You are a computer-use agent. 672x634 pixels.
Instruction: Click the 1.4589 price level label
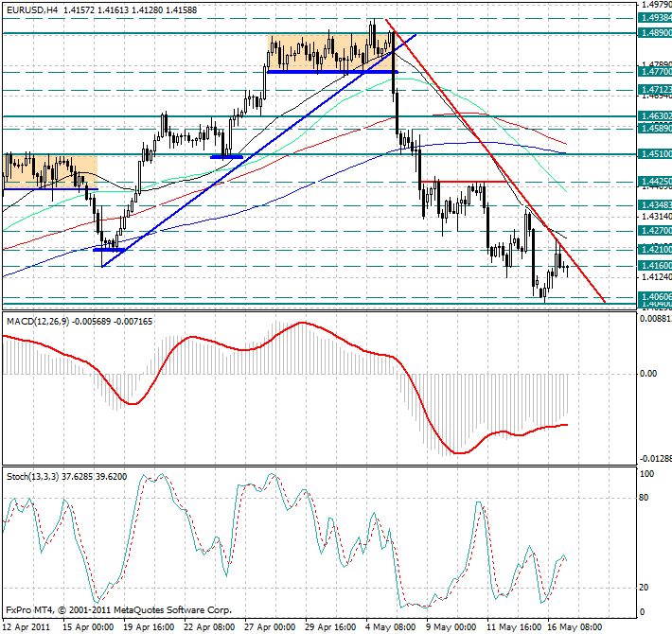(x=654, y=128)
